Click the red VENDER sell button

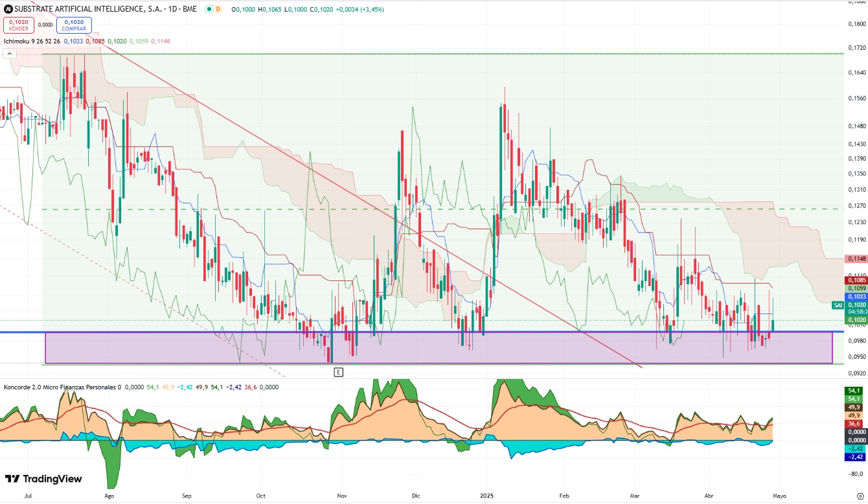(19, 25)
